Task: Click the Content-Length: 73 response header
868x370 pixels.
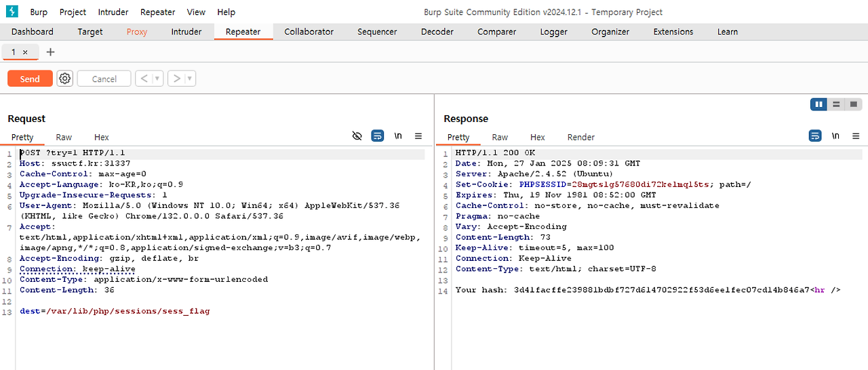Action: click(x=503, y=237)
